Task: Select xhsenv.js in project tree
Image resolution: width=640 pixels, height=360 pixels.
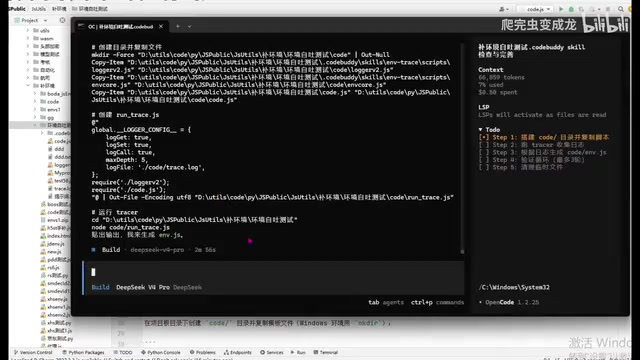Action: tap(55, 299)
